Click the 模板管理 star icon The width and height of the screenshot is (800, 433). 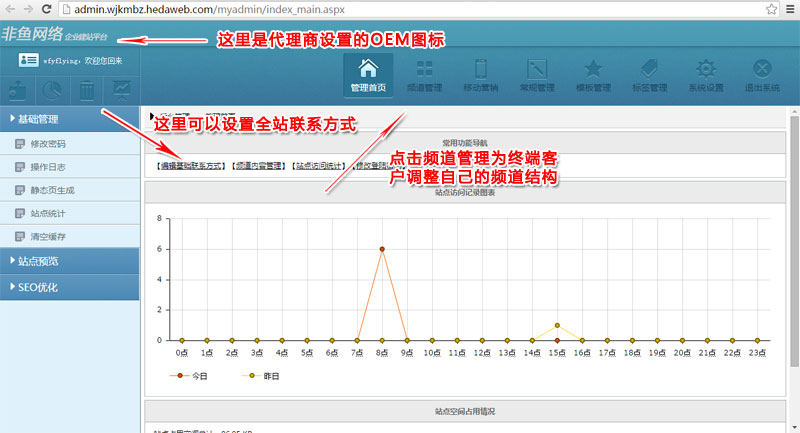[x=593, y=74]
